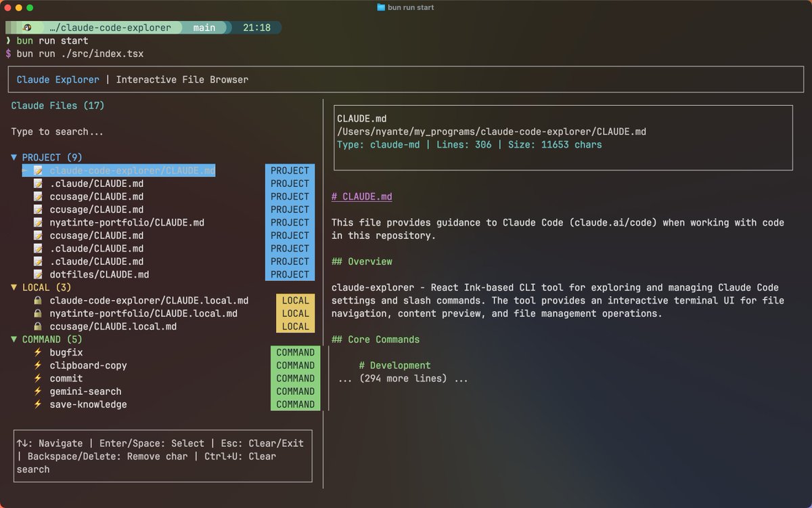Click the 'Type: claude-md | Lines: 306' info line
This screenshot has height=508, width=812.
point(469,144)
